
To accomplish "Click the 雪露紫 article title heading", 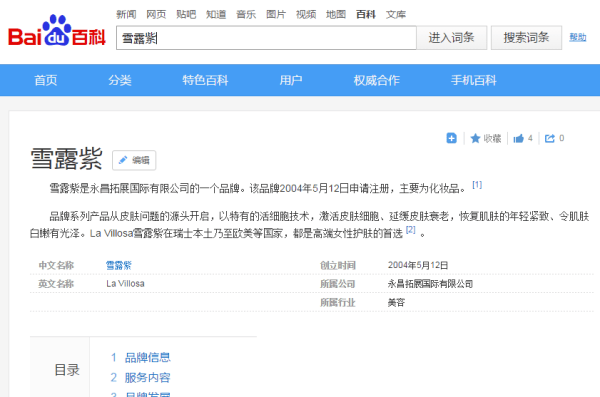I will click(x=66, y=158).
